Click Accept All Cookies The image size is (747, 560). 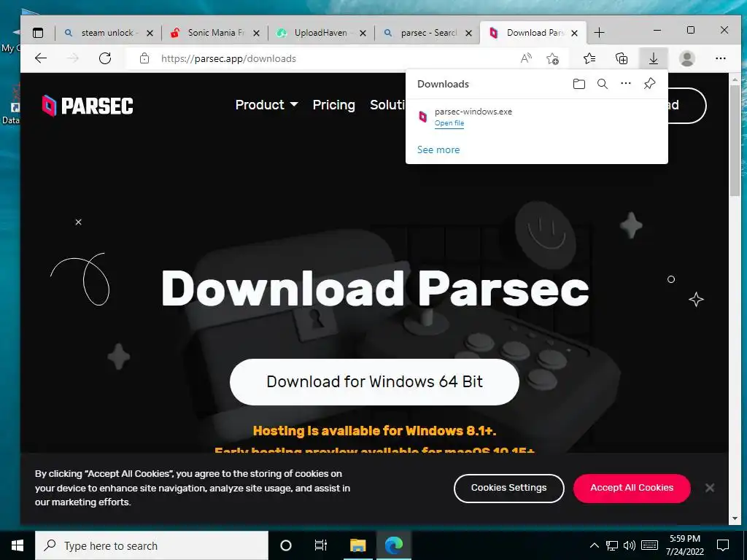pyautogui.click(x=632, y=488)
